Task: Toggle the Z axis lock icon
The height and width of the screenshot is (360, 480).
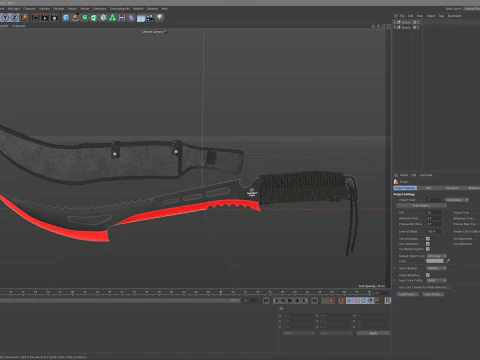Action: coord(14,17)
